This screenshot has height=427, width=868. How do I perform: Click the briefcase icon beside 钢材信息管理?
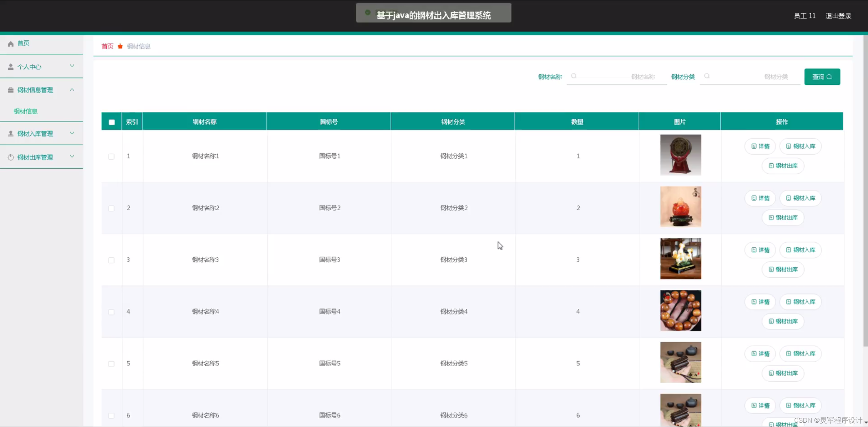point(11,90)
